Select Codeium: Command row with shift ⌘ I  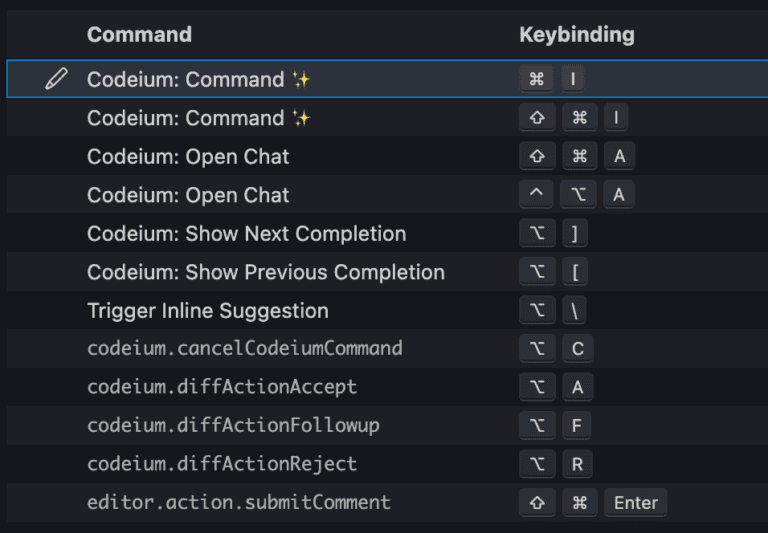pos(387,118)
